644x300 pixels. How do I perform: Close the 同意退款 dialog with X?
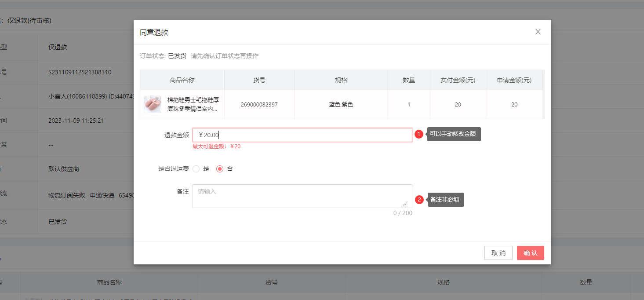tap(538, 32)
